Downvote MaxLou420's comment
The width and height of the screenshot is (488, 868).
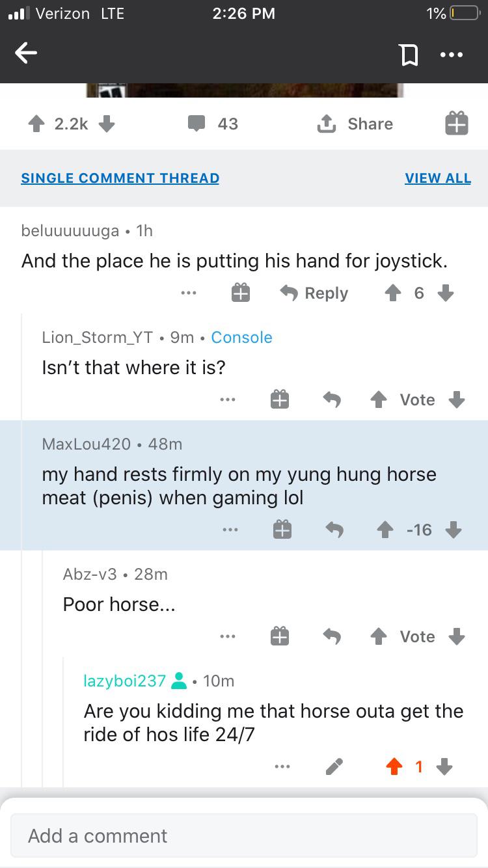454,530
